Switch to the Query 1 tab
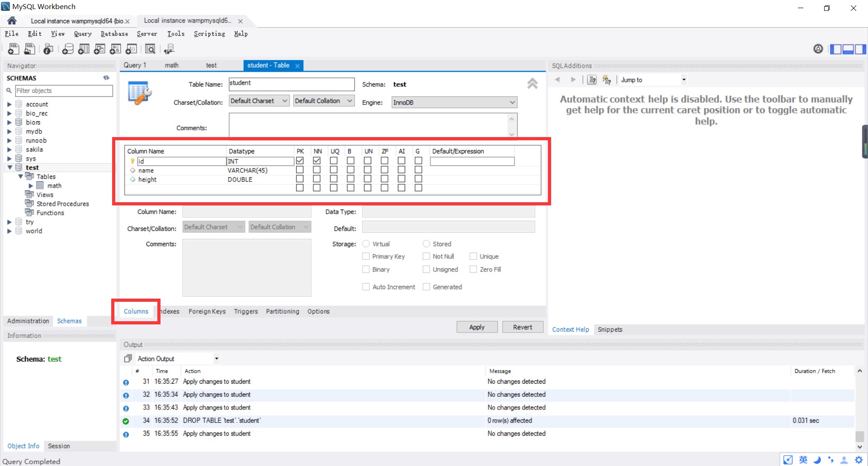Viewport: 868px width, 466px height. (135, 65)
